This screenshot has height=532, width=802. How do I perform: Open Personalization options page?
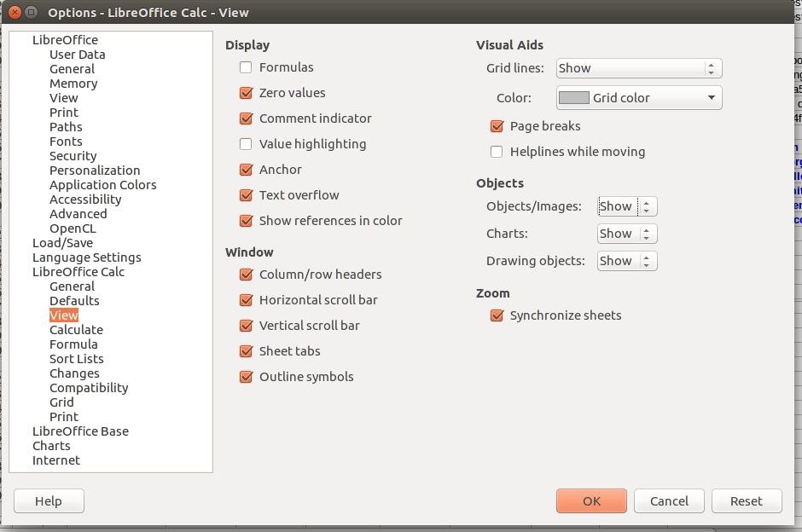click(95, 171)
